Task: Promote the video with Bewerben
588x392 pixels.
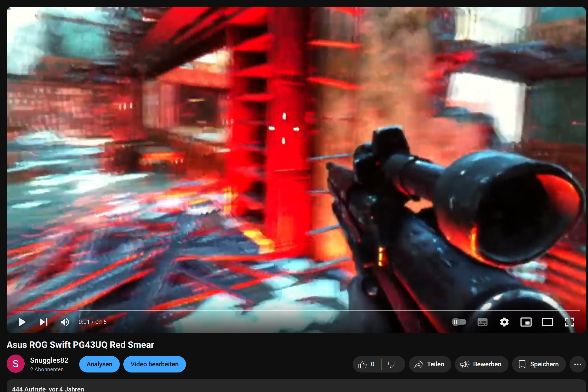Action: click(481, 364)
